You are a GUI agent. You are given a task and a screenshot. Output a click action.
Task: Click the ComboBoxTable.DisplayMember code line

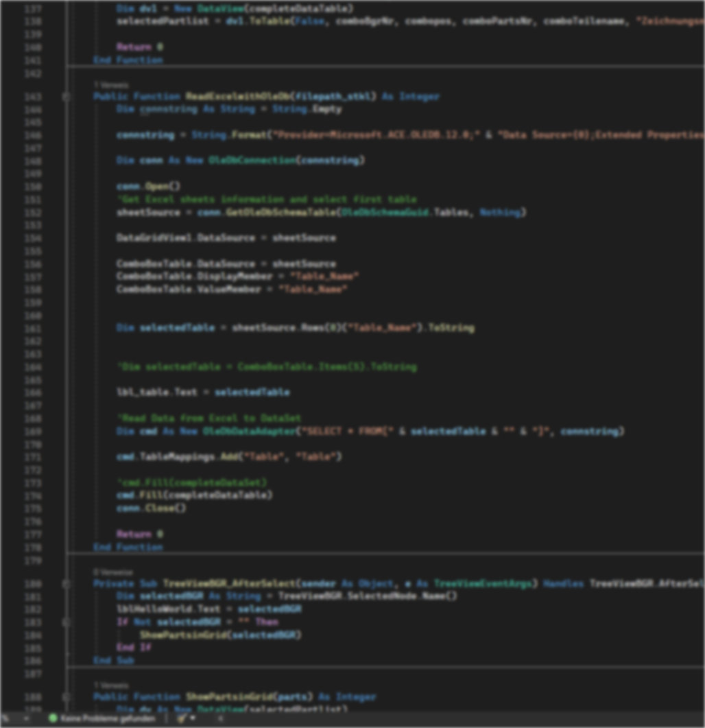click(237, 277)
